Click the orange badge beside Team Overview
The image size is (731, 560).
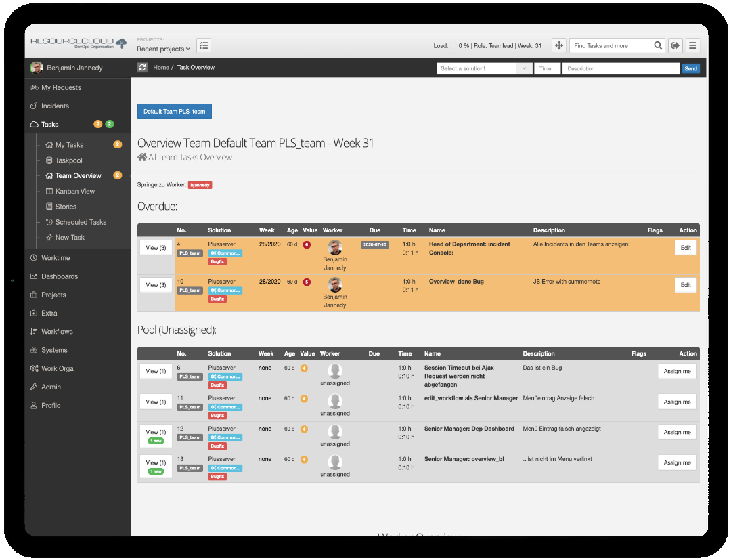click(118, 175)
